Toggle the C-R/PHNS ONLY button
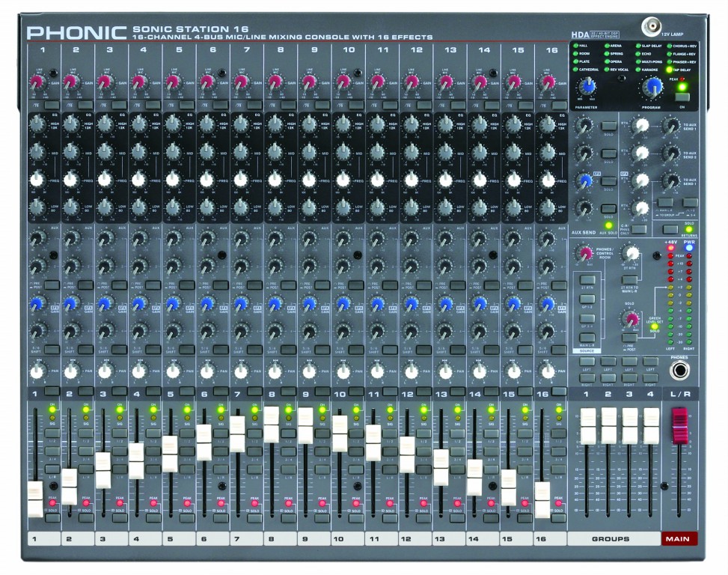Screen dimensions: 728x575 638,229
